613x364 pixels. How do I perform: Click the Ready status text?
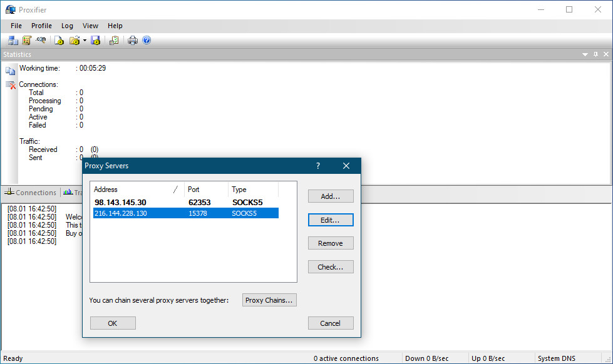click(13, 358)
